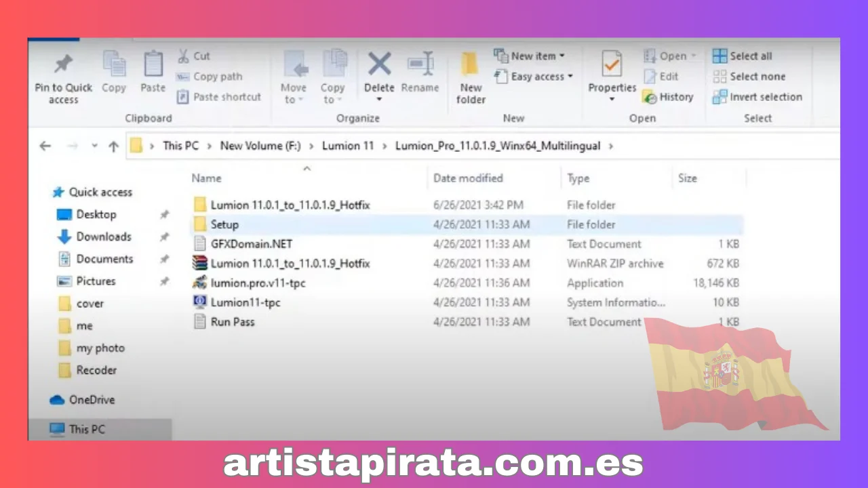This screenshot has height=488, width=868.
Task: Navigate to Lumion 11 breadcrumb
Action: pyautogui.click(x=348, y=146)
